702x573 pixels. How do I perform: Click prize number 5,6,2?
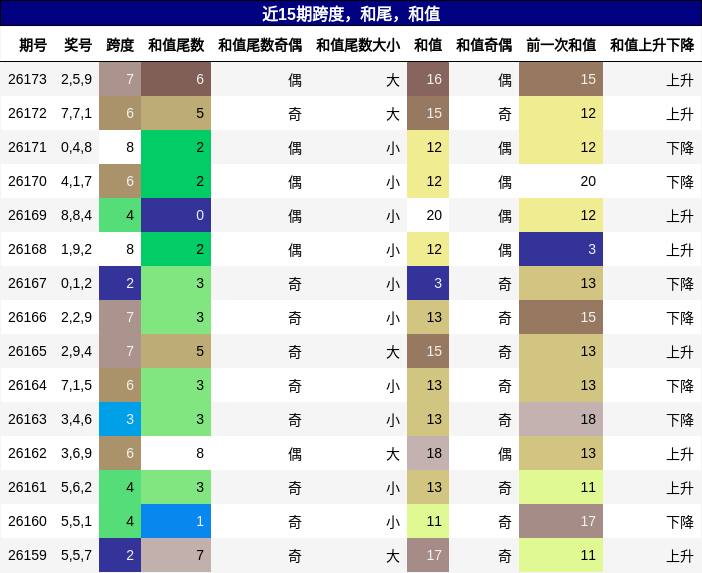[x=77, y=487]
